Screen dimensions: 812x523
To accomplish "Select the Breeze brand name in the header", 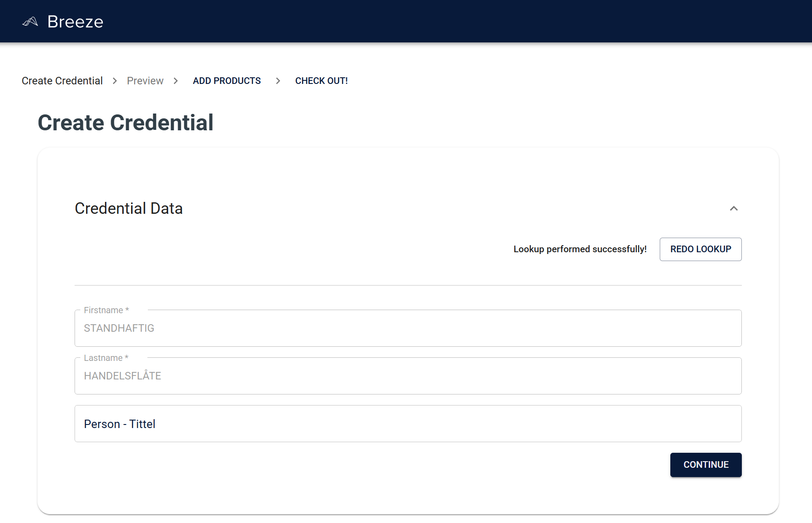I will click(75, 21).
